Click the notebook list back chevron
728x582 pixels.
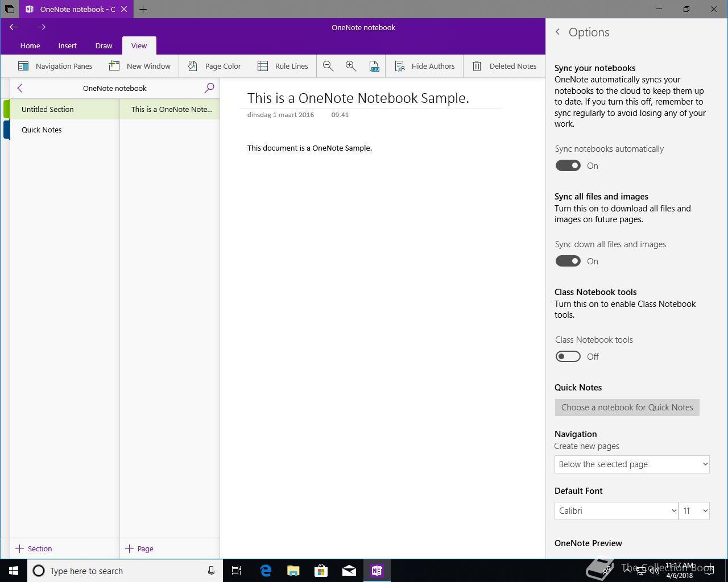coord(20,88)
